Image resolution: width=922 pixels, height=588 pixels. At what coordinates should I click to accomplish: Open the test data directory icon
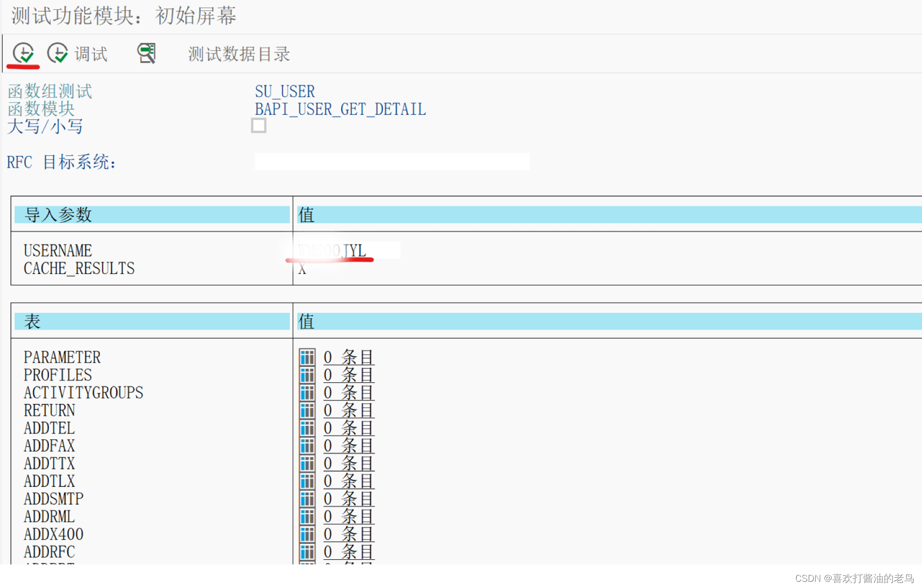coord(146,53)
